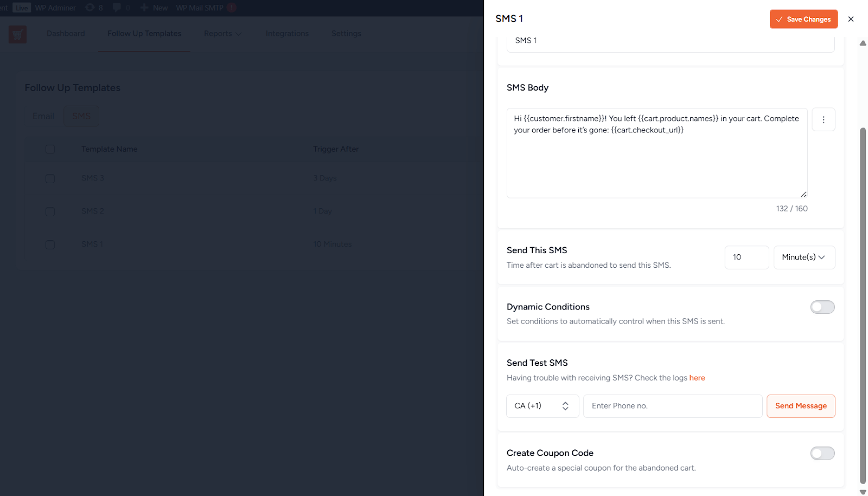Screen dimensions: 868x496
Task: Close the SMS 1 panel
Action: pyautogui.click(x=851, y=19)
